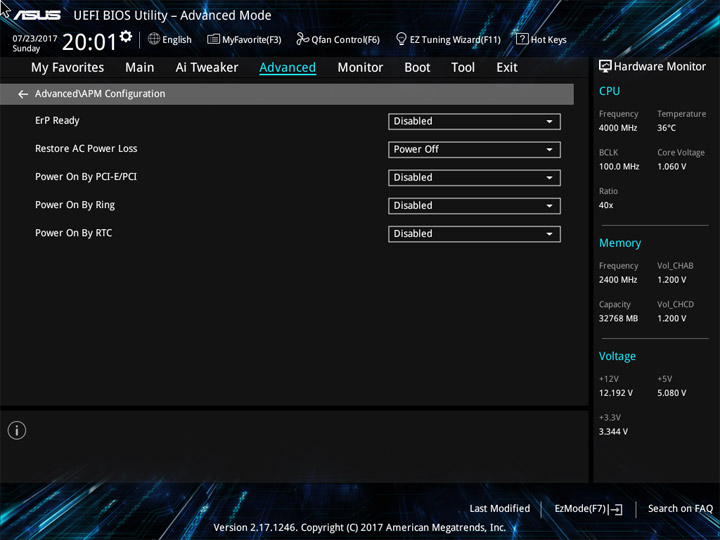720x540 pixels.
Task: Click the version copyright text
Action: coord(360,528)
